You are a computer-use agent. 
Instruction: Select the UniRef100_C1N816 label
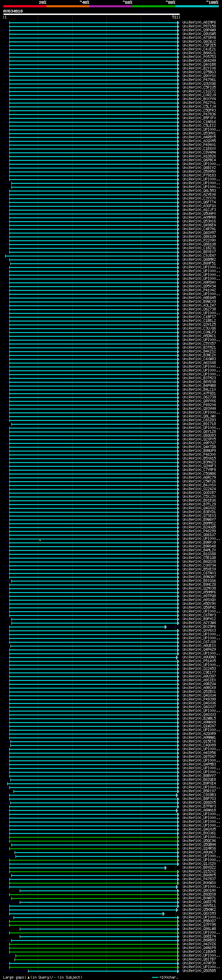(x=199, y=122)
